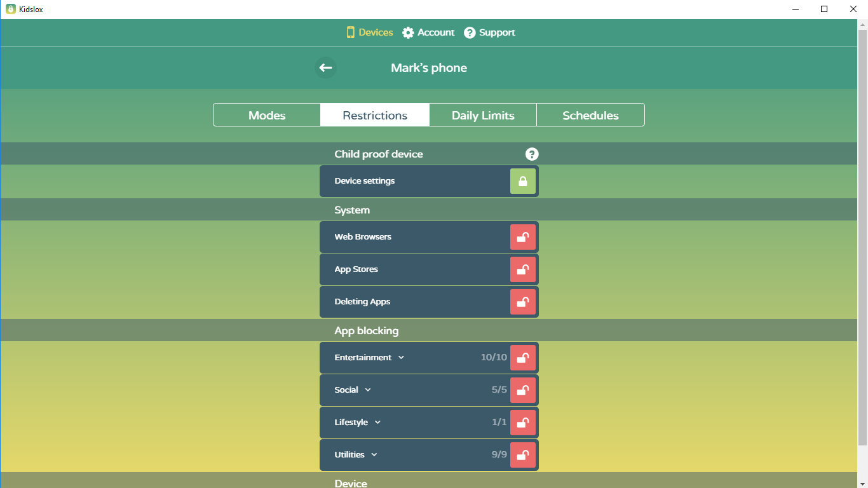Toggle the Deleting Apps lock
The height and width of the screenshot is (488, 868).
523,302
